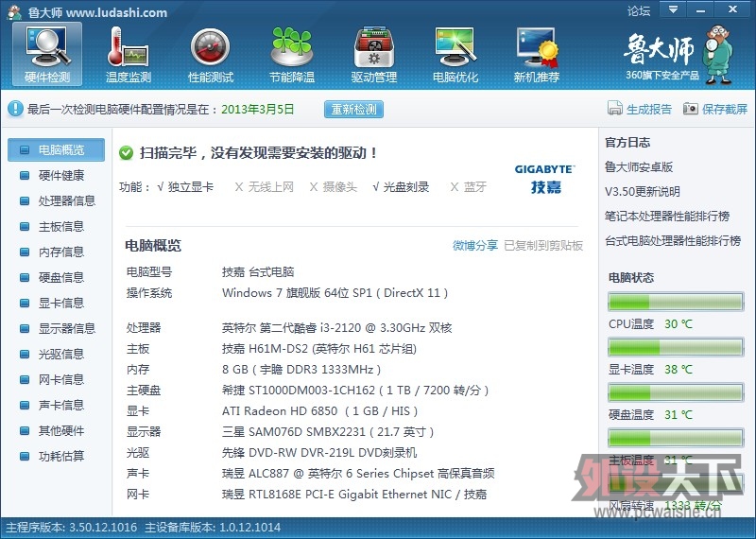Image resolution: width=756 pixels, height=539 pixels.
Task: Click the hard disk value ST1000DM003-1CH162
Action: 355,391
